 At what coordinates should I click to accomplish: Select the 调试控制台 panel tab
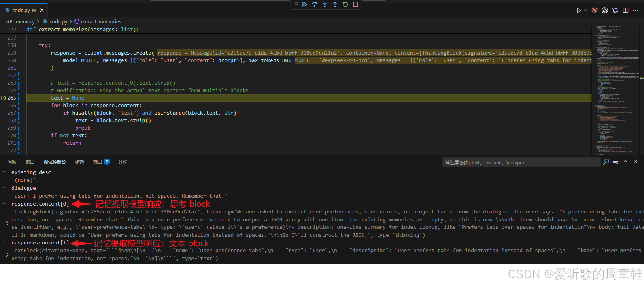[55, 162]
